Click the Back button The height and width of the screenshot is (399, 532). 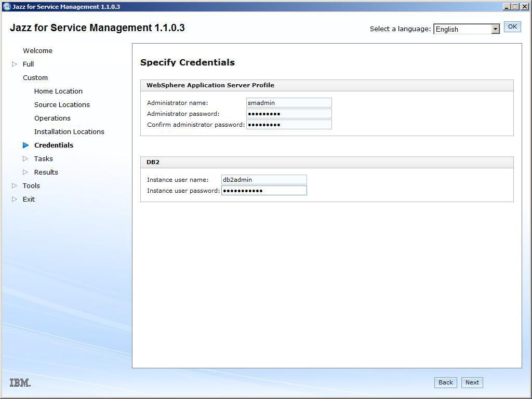[445, 382]
